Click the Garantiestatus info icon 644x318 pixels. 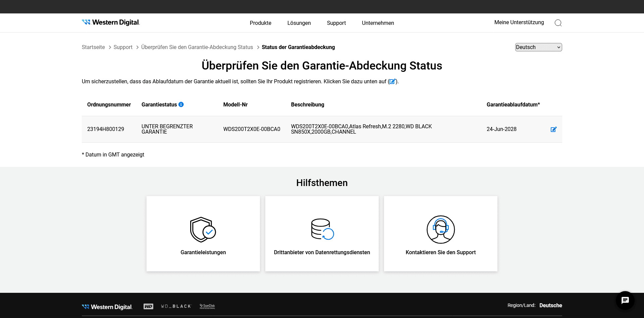point(181,104)
